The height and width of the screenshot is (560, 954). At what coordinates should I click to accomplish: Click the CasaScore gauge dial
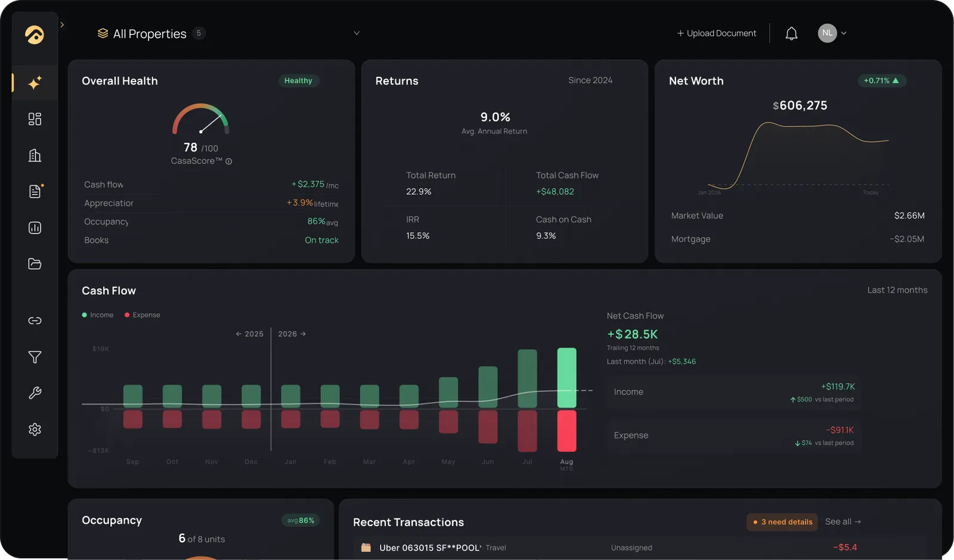point(201,119)
